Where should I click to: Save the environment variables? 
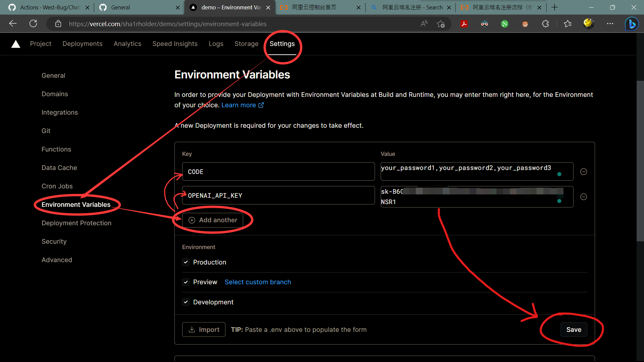[574, 329]
